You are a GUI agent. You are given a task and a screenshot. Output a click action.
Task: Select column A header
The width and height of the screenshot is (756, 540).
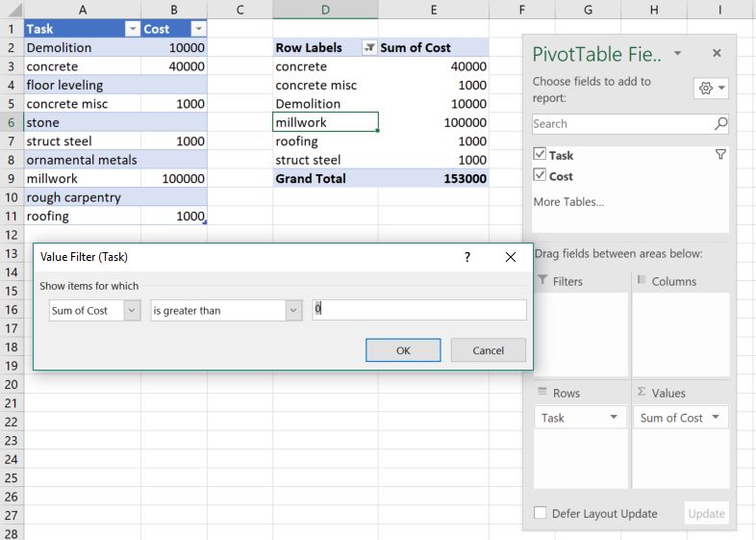tap(83, 10)
